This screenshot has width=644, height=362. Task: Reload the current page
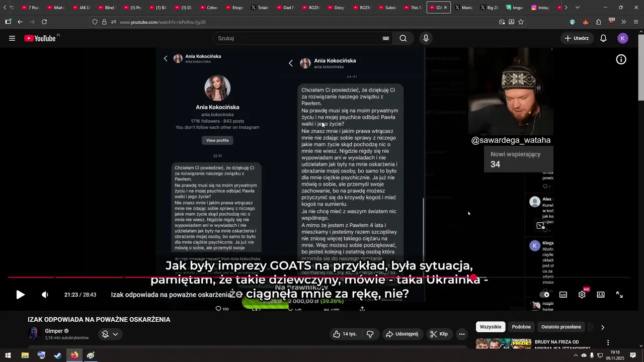[44, 22]
